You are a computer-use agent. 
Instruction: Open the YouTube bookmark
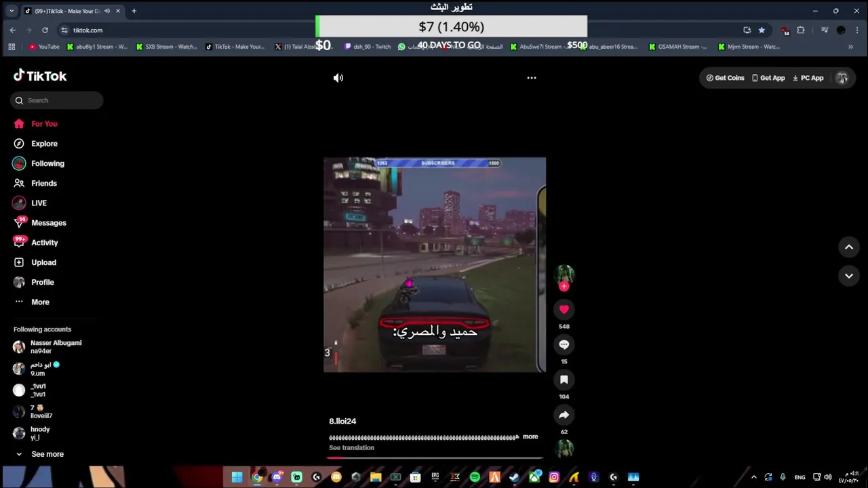pos(44,47)
